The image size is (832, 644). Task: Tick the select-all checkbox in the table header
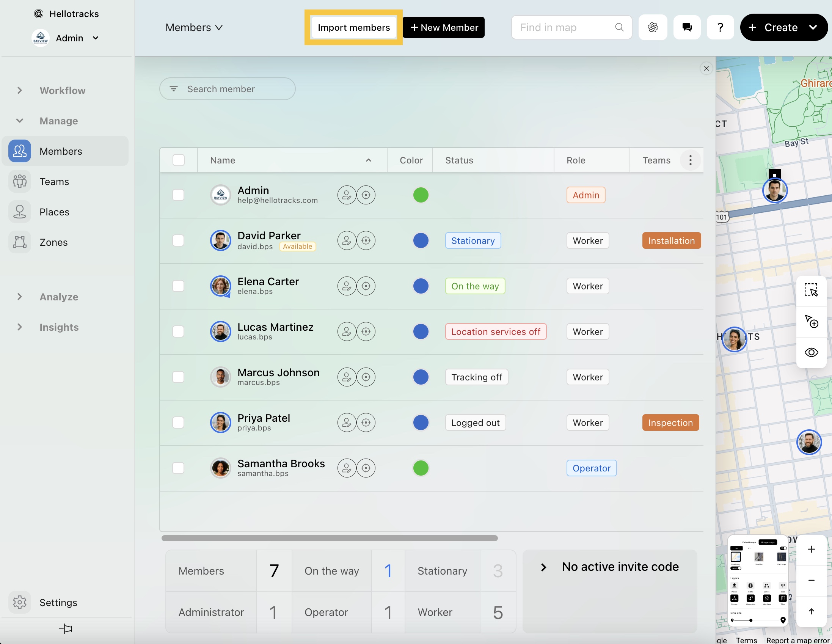coord(178,160)
